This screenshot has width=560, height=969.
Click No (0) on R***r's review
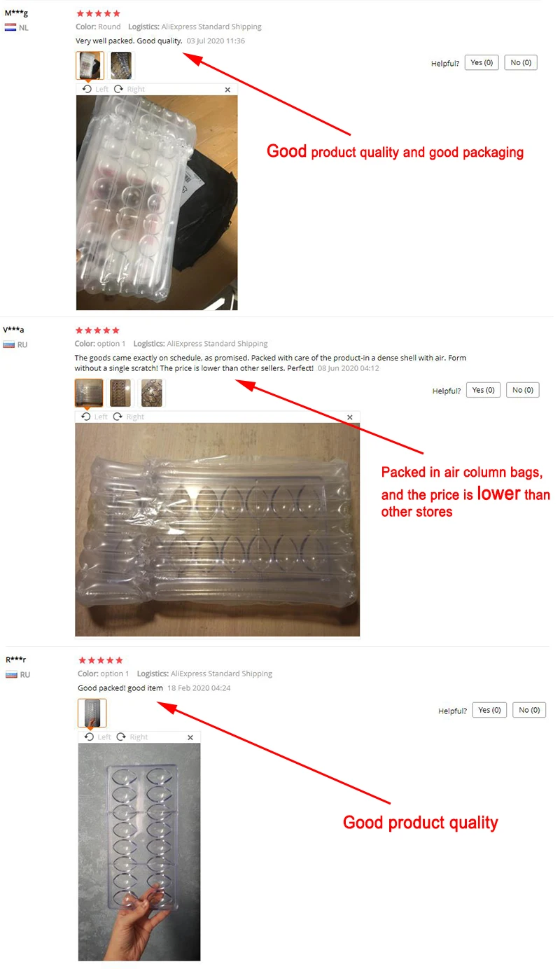click(530, 710)
